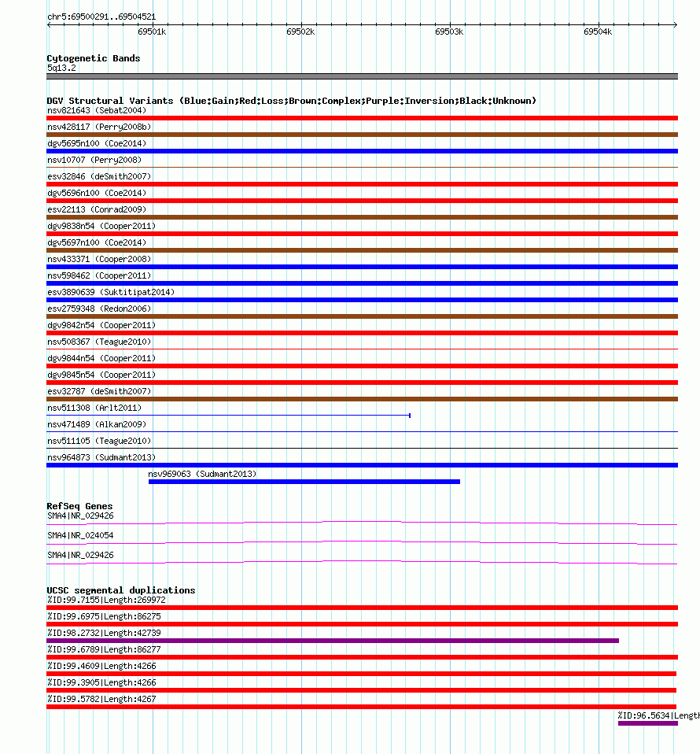This screenshot has height=754, width=700.
Task: Open duplication %ID:99.6975 Length:86275
Action: [x=363, y=624]
